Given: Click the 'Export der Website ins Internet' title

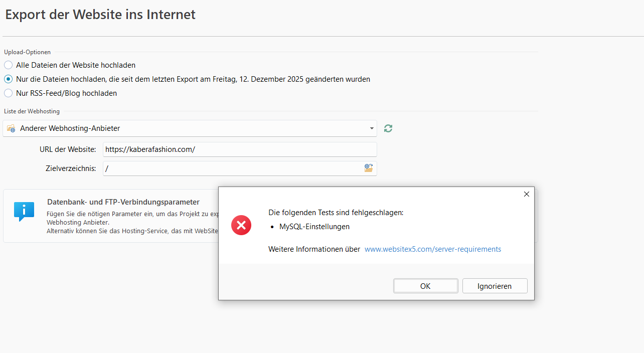Looking at the screenshot, I should tap(100, 15).
